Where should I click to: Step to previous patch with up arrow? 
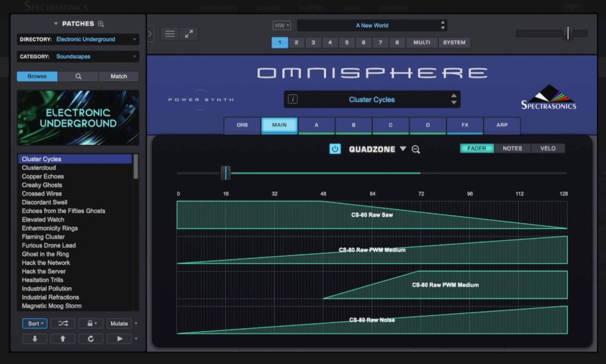63,339
